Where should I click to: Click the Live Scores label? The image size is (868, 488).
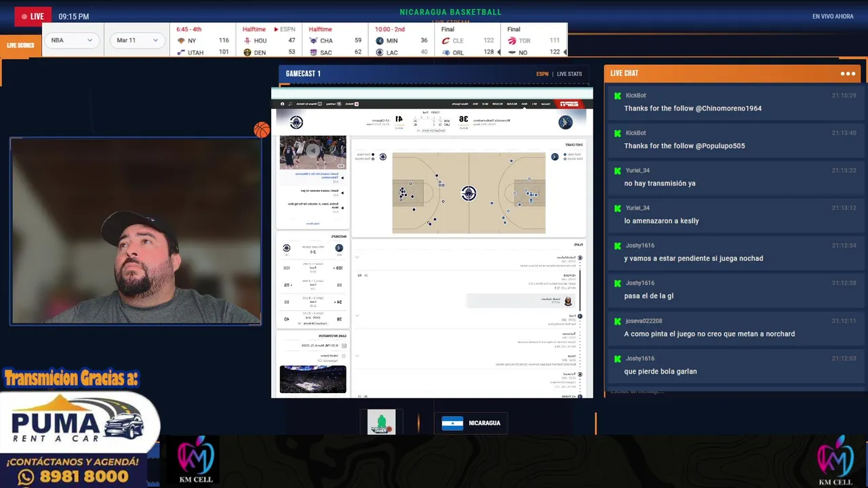[x=20, y=45]
